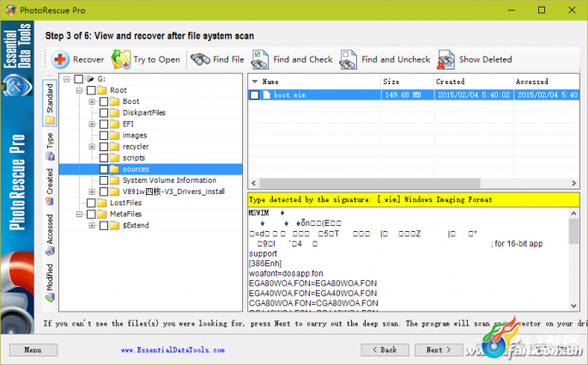This screenshot has height=365, width=588.
Task: Switch to the Standard view tab
Action: [50, 103]
